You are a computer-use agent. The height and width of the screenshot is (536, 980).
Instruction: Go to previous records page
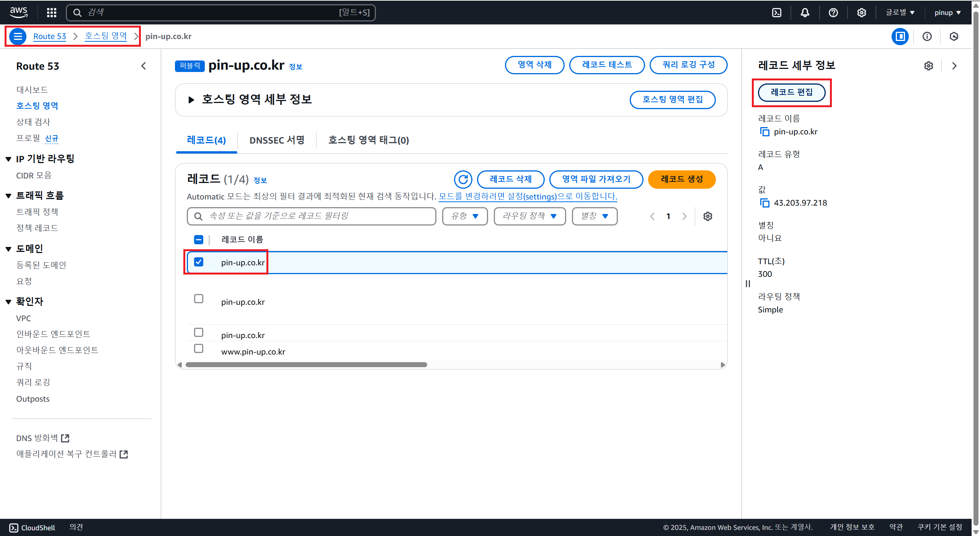tap(652, 216)
